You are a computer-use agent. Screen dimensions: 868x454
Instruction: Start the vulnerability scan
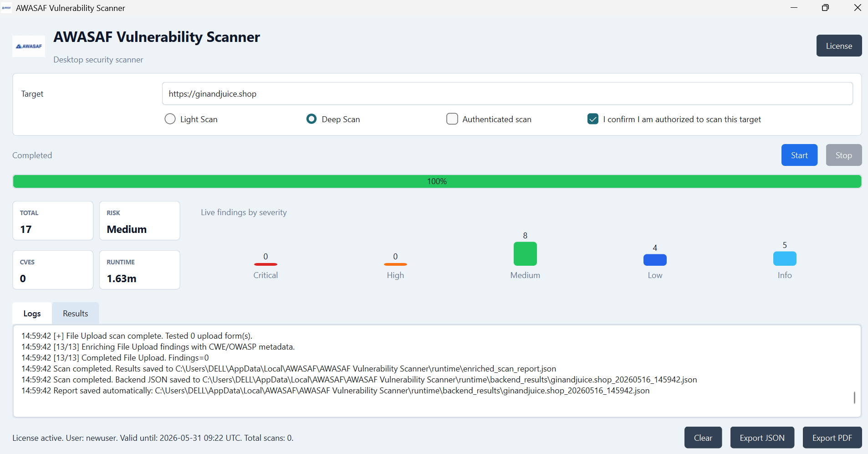click(x=799, y=155)
